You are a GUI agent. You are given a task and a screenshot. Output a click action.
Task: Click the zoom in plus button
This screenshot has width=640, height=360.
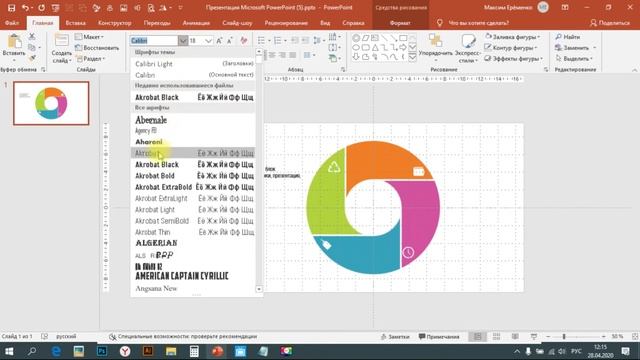[604, 337]
